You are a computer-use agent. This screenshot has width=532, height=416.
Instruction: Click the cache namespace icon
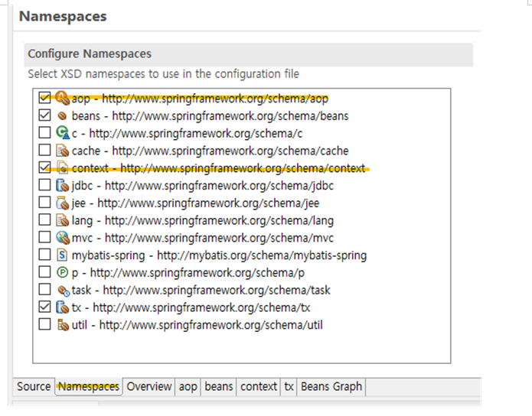pyautogui.click(x=63, y=151)
